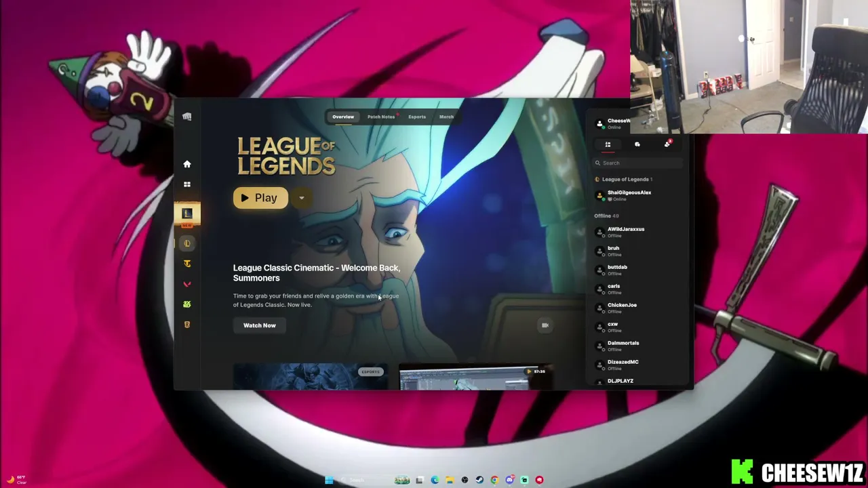The image size is (868, 488).
Task: Select friend ChickenJoe
Action: 639,308
